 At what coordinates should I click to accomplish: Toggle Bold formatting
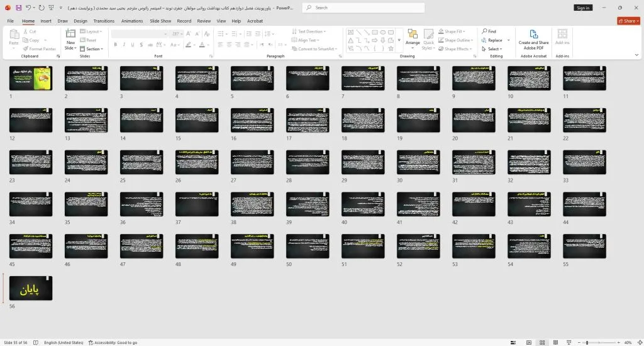[116, 45]
